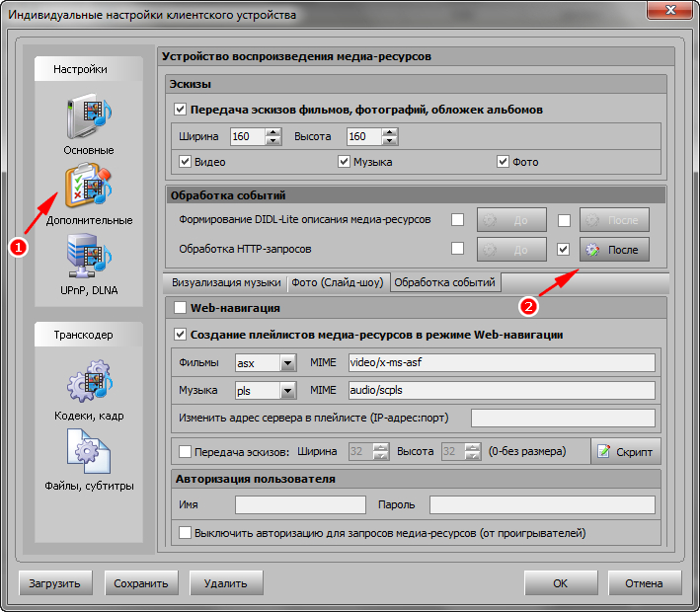700x612 pixels.
Task: Open the Кодеки, кадр transcoder icon
Action: click(x=89, y=386)
